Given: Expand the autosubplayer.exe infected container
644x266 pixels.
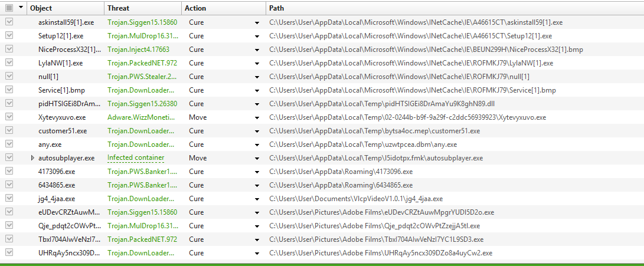Looking at the screenshot, I should point(32,158).
